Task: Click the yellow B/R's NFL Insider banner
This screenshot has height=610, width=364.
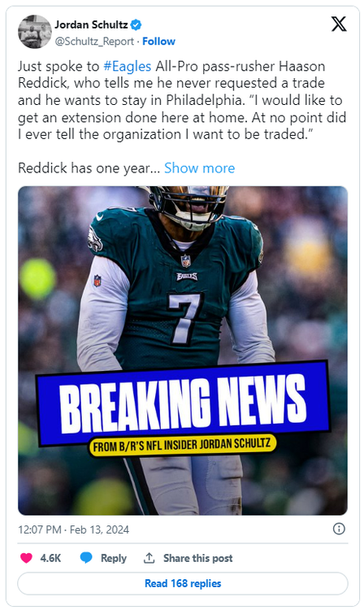Action: (183, 445)
